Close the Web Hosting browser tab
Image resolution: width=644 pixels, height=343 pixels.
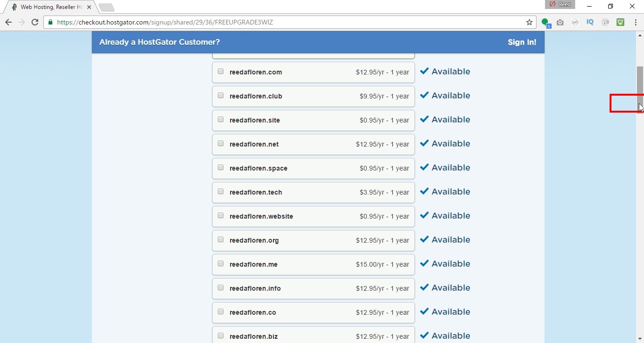point(89,8)
